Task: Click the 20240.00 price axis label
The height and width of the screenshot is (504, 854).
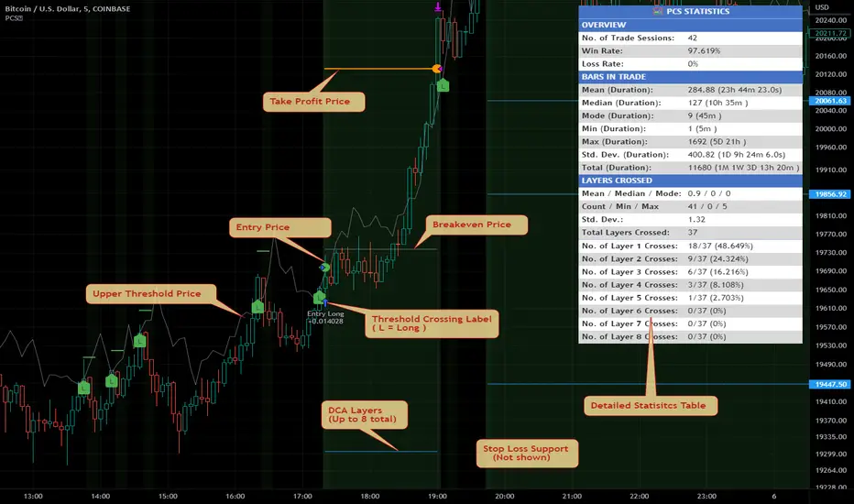Action: 830,21
